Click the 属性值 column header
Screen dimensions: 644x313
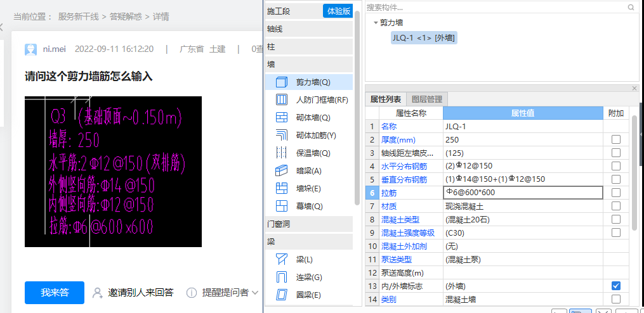523,113
